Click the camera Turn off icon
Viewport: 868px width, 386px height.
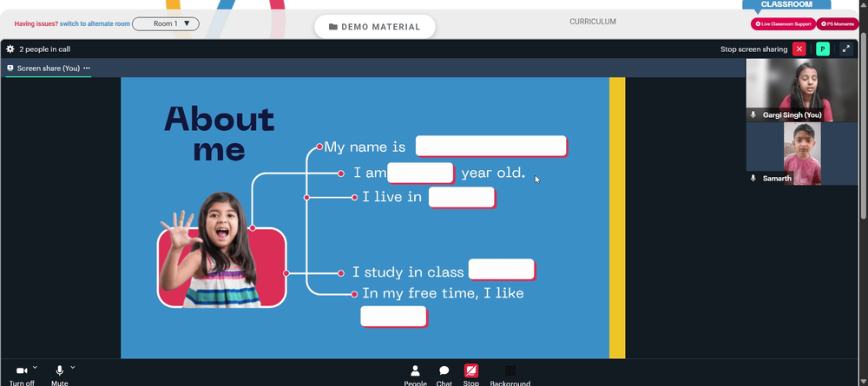click(x=23, y=370)
